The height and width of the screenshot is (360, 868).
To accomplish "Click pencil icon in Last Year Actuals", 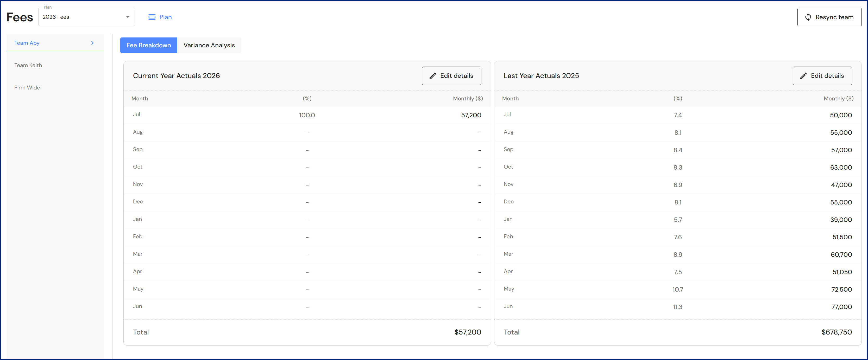I will [x=803, y=76].
